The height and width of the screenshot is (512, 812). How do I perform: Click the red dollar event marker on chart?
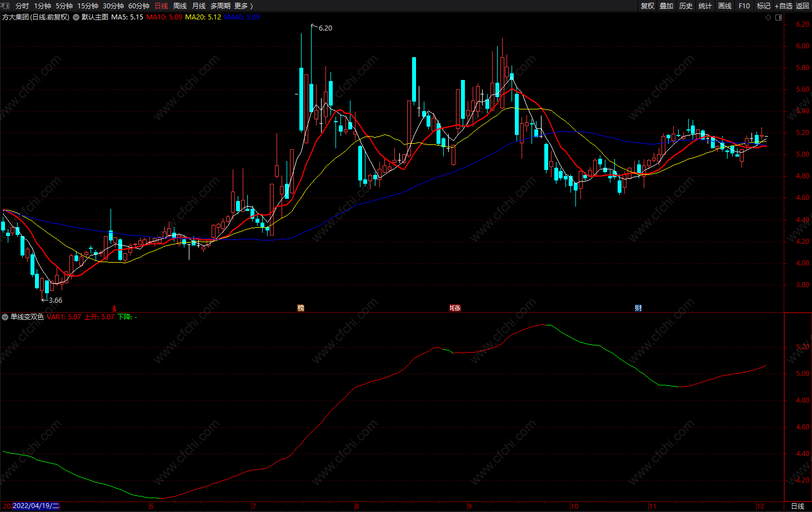[x=114, y=308]
